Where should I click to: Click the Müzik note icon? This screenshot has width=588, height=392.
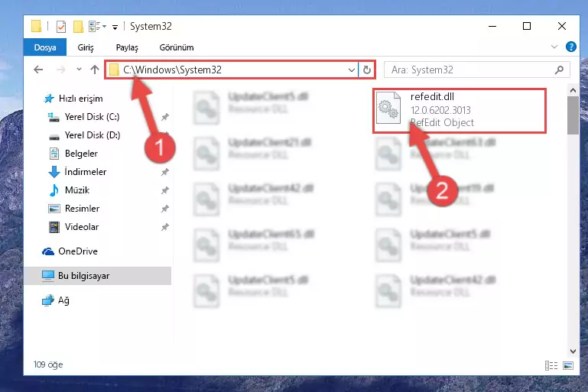[x=54, y=190]
